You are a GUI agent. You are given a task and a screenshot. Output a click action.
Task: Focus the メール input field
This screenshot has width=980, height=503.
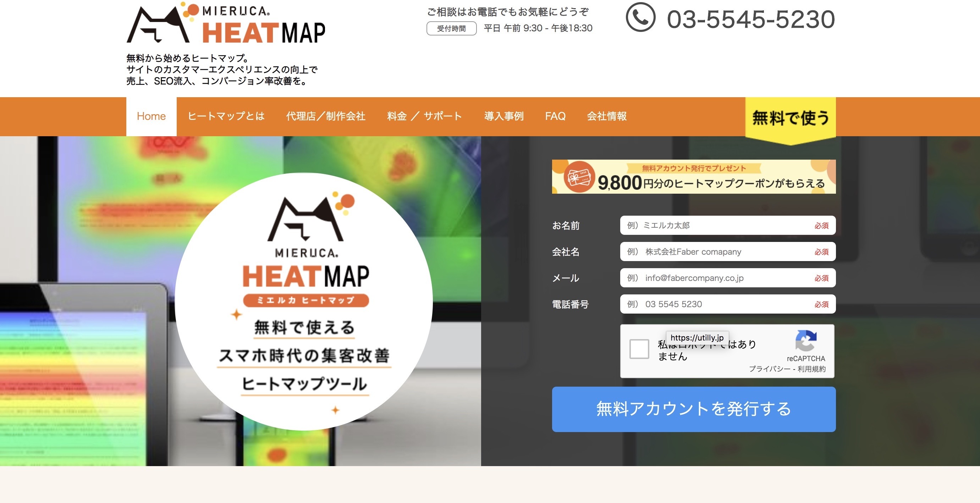click(727, 278)
